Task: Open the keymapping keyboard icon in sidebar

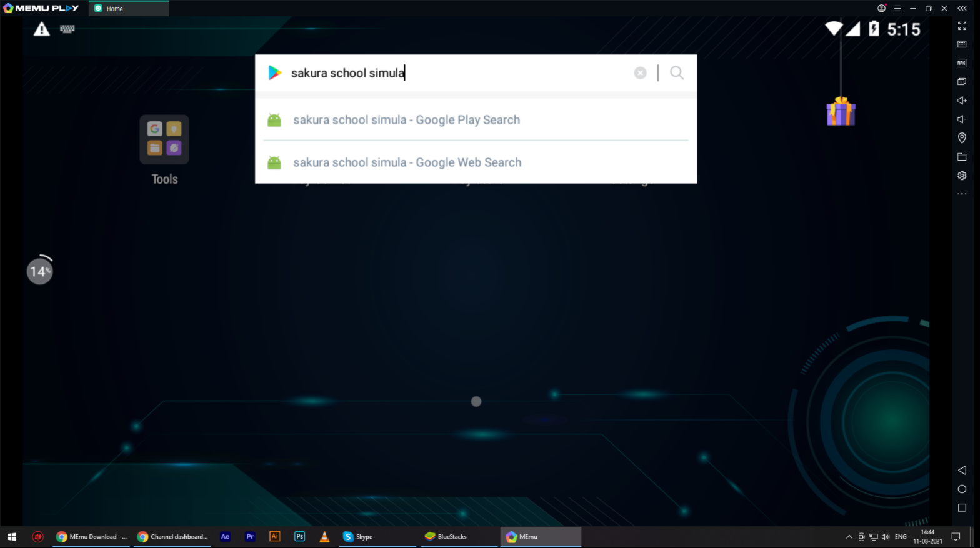Action: pos(962,44)
